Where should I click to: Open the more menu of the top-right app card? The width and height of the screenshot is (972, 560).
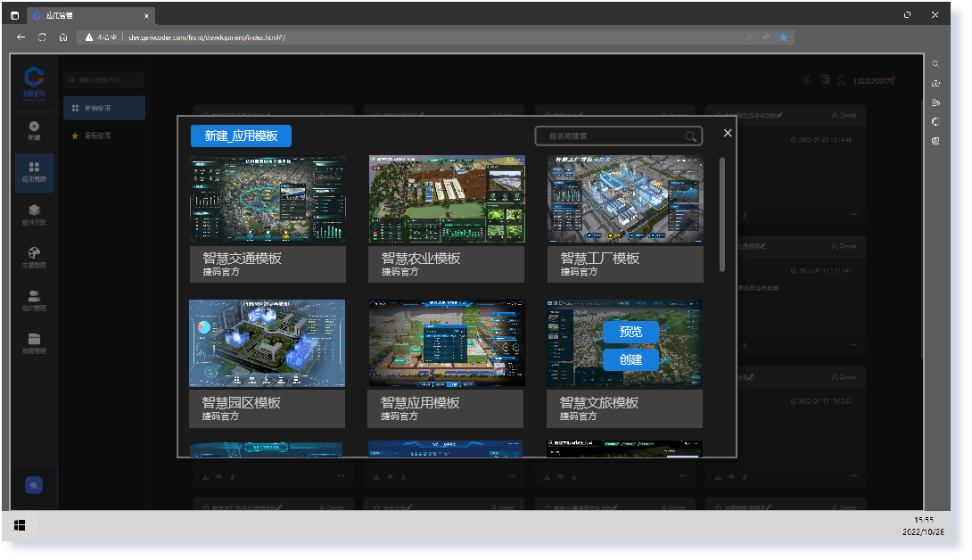(853, 215)
